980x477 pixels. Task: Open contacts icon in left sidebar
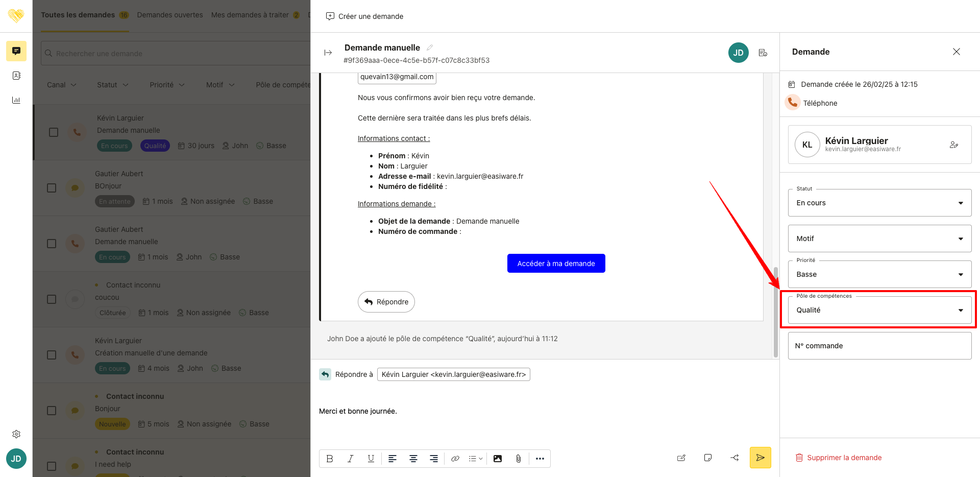click(16, 76)
